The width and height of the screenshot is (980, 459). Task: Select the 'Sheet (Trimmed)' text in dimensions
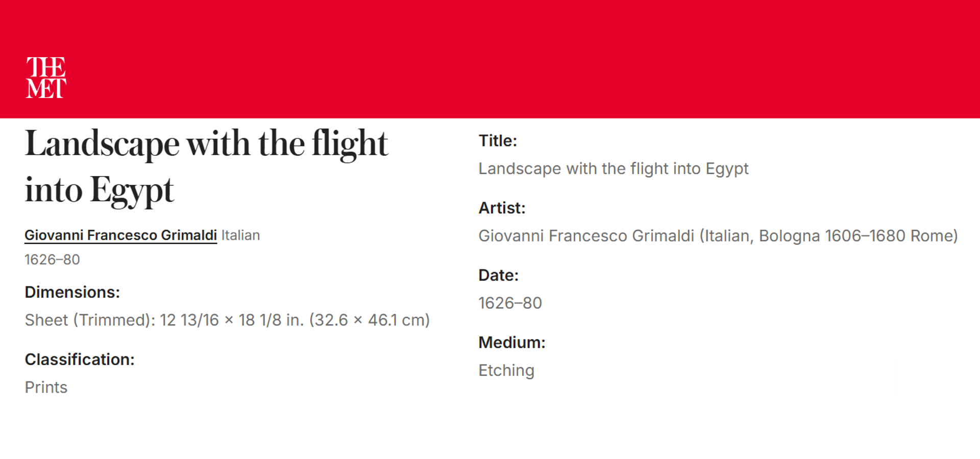coord(89,320)
